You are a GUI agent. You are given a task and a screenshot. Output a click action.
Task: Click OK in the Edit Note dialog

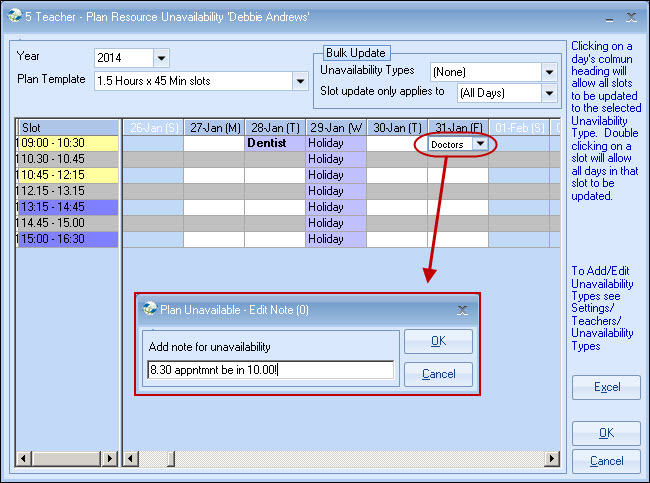438,341
